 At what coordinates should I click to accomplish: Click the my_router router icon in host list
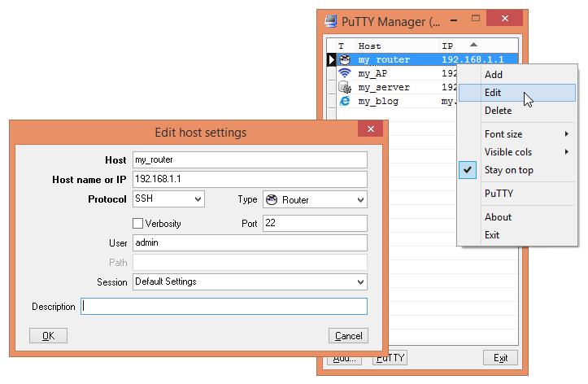[345, 59]
